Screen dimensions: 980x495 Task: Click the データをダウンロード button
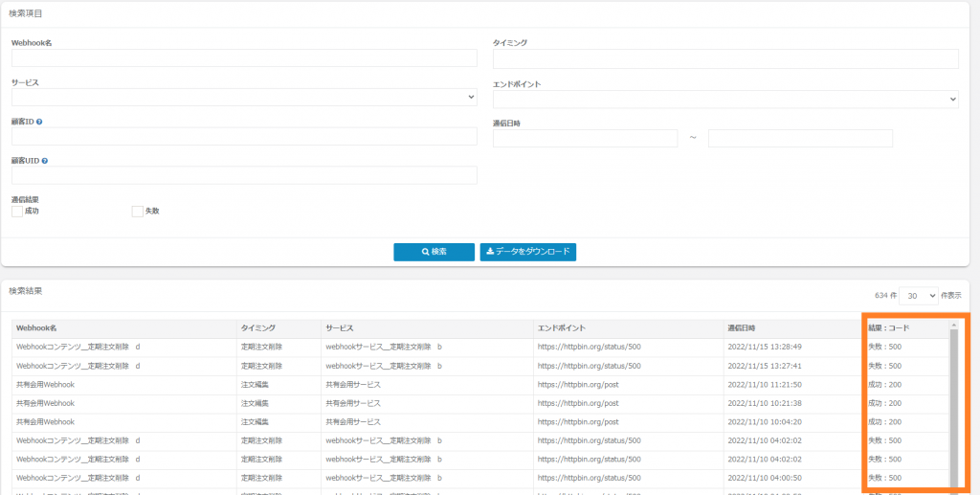point(527,252)
